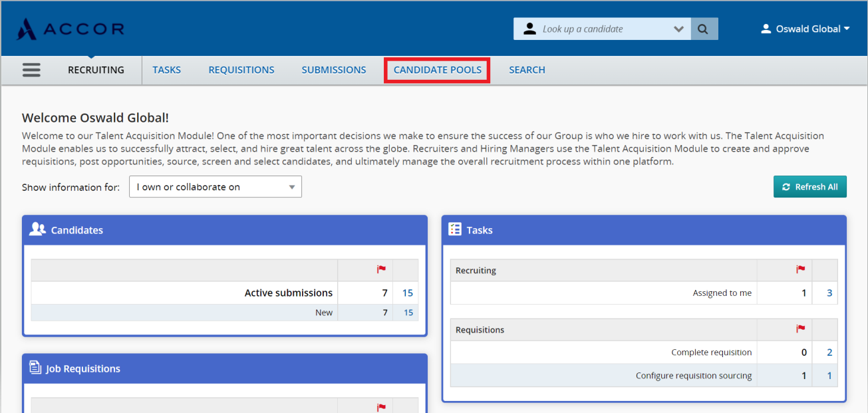Open the 'I own or collaborate on' dropdown
The image size is (868, 413).
pos(215,186)
